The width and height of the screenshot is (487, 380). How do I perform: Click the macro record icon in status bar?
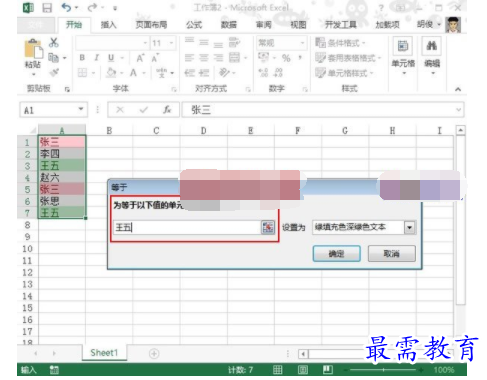[x=54, y=369]
